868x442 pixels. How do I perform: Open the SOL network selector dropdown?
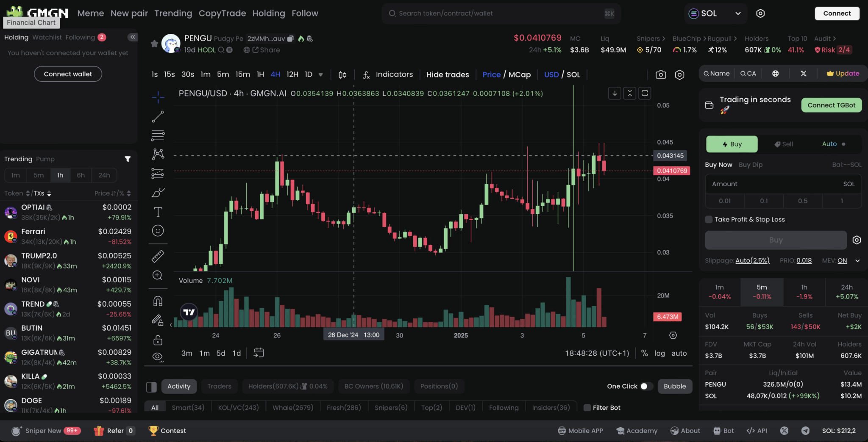click(x=716, y=13)
